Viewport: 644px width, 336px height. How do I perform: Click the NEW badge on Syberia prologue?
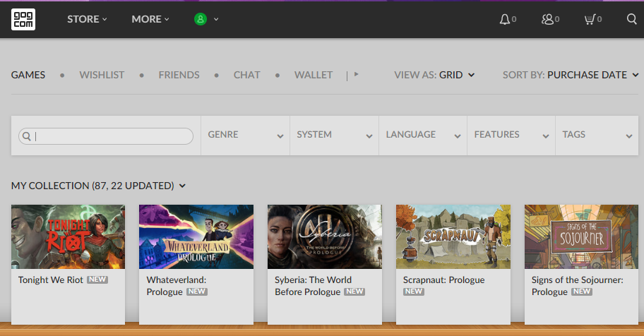coord(354,292)
